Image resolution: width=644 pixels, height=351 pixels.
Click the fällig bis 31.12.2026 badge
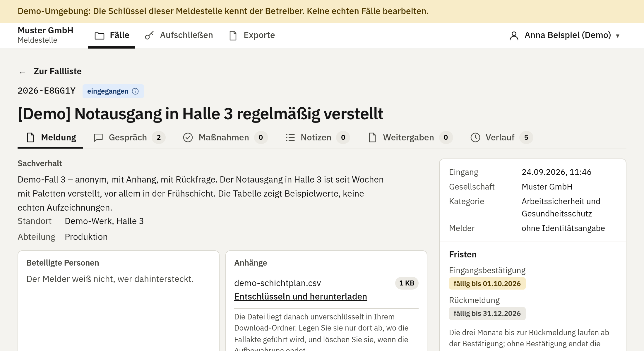pos(487,314)
